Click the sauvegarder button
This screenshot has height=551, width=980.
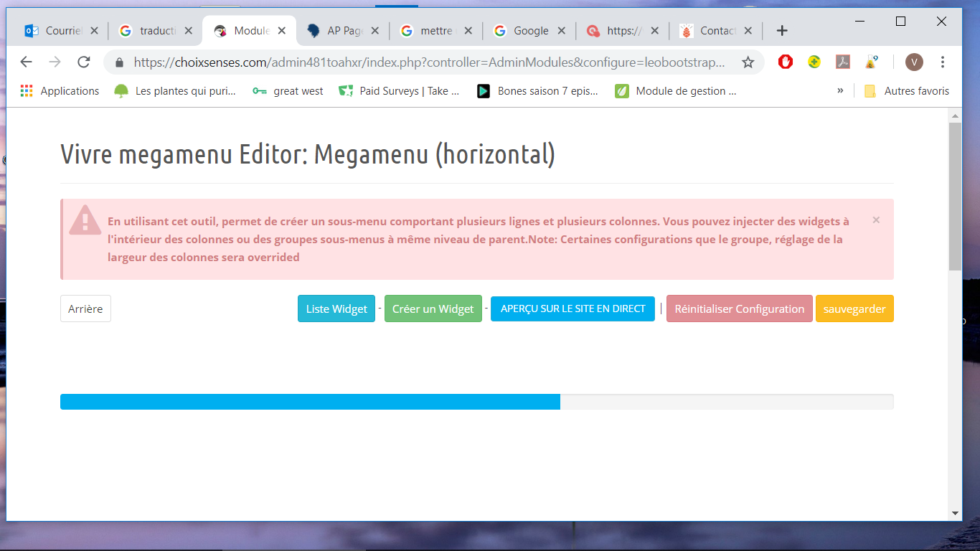click(854, 309)
